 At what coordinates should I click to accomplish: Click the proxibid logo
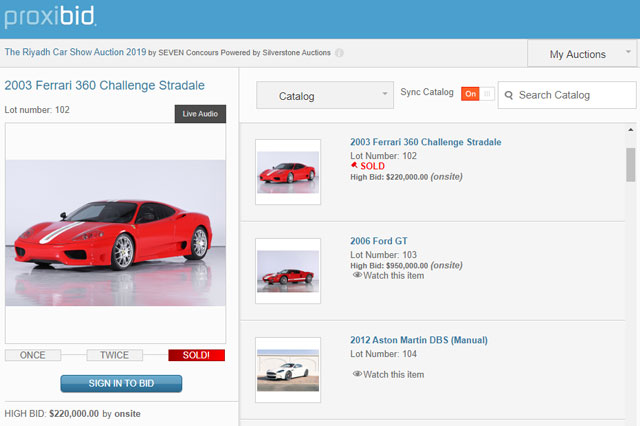tap(50, 17)
